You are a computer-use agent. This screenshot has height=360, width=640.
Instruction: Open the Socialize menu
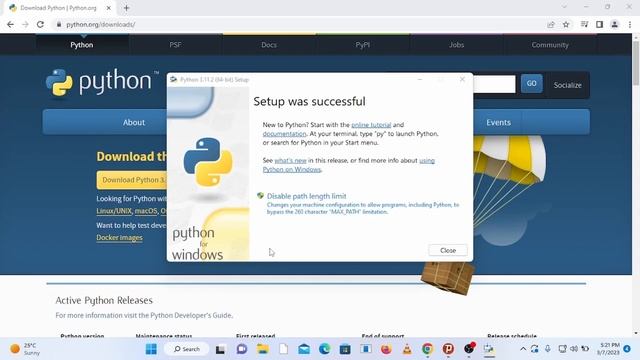[x=567, y=85]
